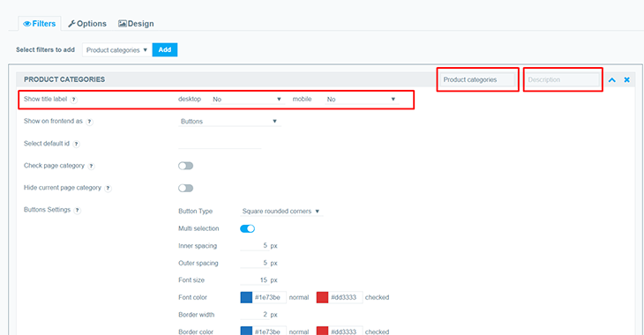Image resolution: width=644 pixels, height=335 pixels.
Task: Open the normal Border color blue swatch
Action: [246, 331]
